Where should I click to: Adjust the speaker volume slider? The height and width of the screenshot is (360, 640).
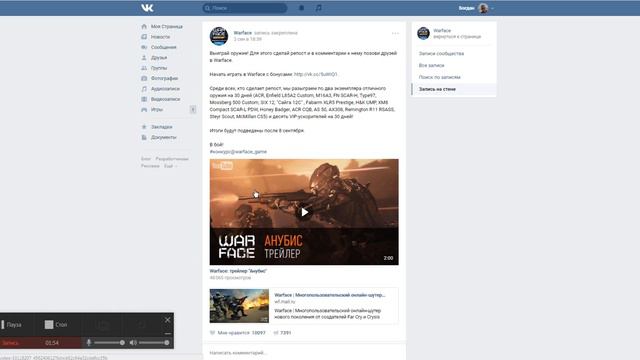[154, 342]
